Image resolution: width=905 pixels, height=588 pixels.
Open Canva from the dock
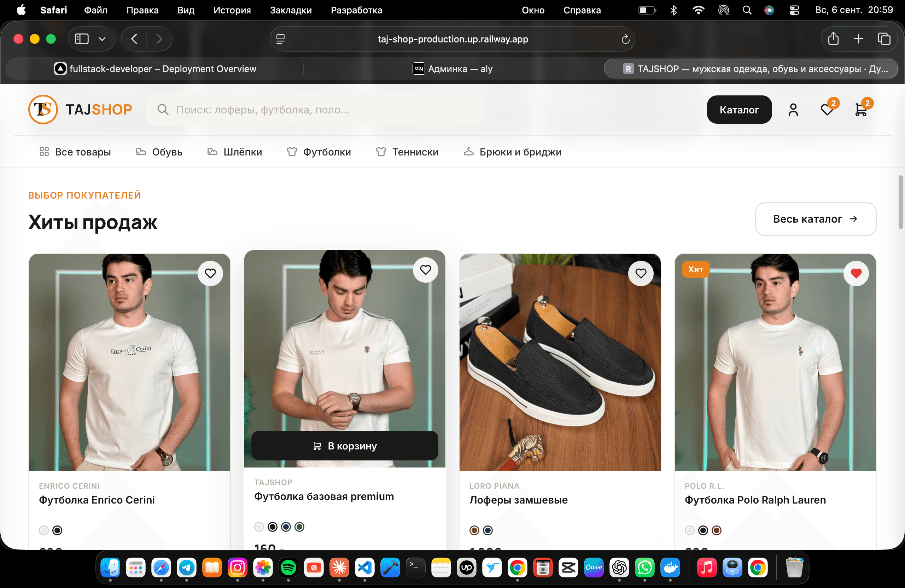point(594,568)
